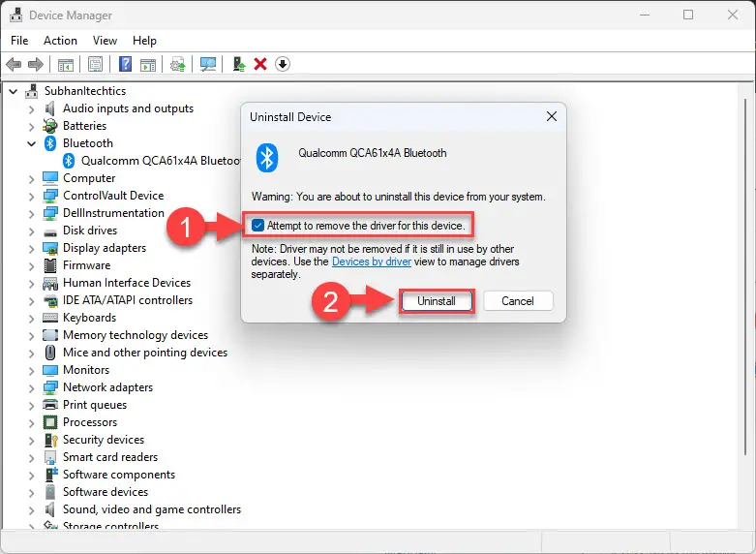Open the File menu

tap(19, 41)
